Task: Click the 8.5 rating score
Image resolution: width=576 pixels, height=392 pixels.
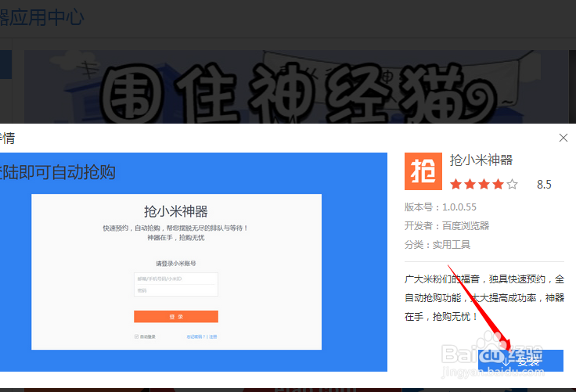Action: 544,185
